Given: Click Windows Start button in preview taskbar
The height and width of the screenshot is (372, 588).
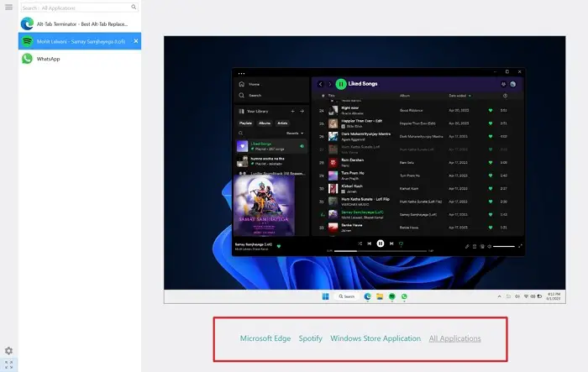Looking at the screenshot, I should click(326, 296).
